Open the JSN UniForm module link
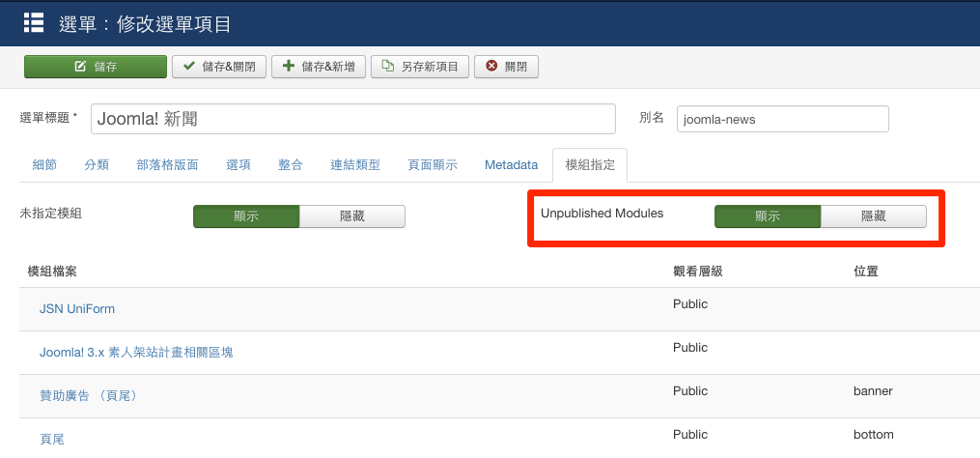Viewport: 980px width, 458px height. (77, 309)
